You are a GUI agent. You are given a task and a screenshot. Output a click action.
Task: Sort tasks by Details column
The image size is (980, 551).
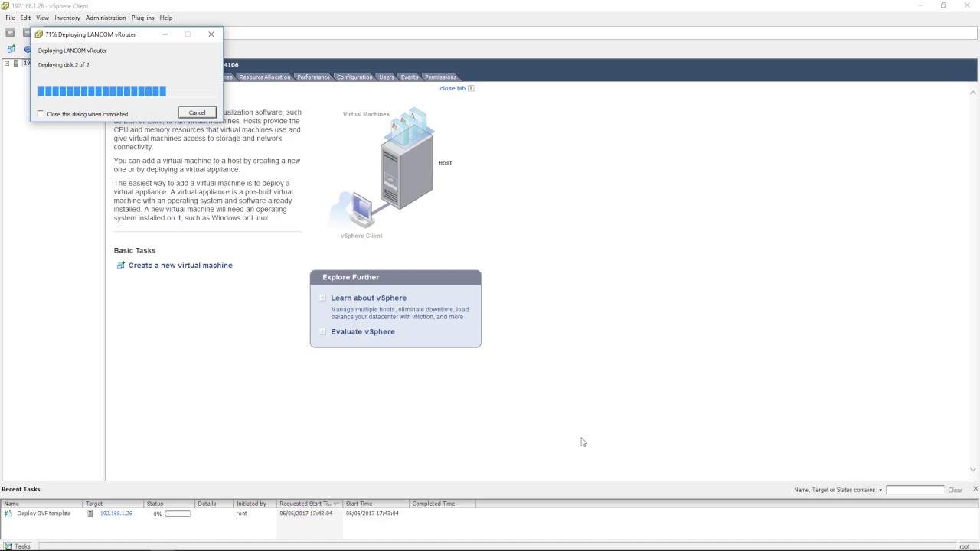click(x=214, y=504)
